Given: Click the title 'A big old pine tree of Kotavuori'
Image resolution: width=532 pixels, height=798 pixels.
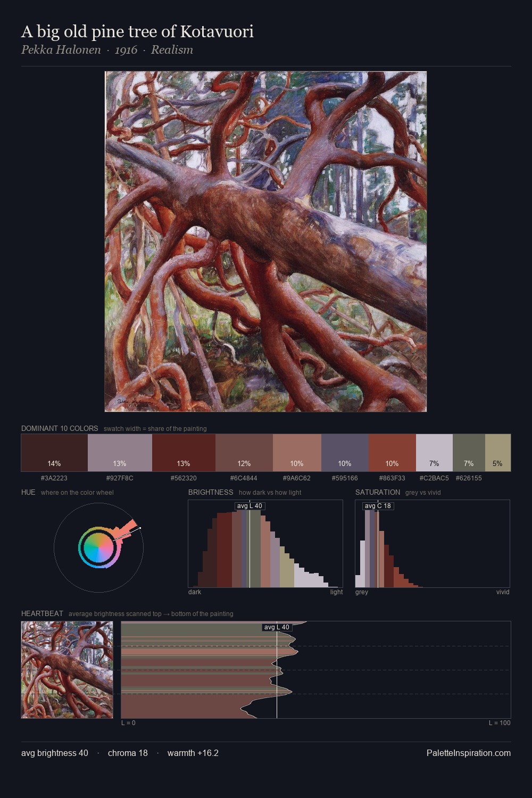Looking at the screenshot, I should (x=137, y=32).
